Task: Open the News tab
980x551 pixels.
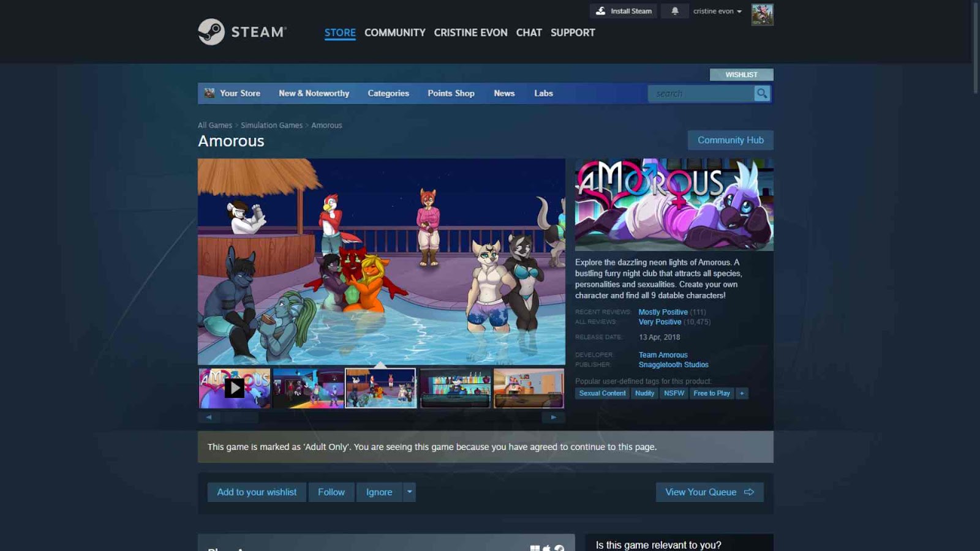Action: (x=504, y=93)
